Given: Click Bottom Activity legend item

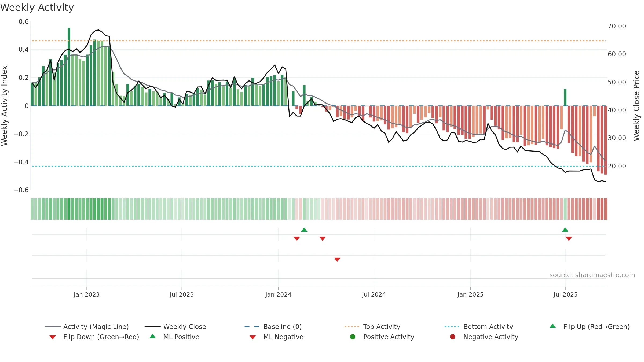Looking at the screenshot, I should [x=479, y=327].
